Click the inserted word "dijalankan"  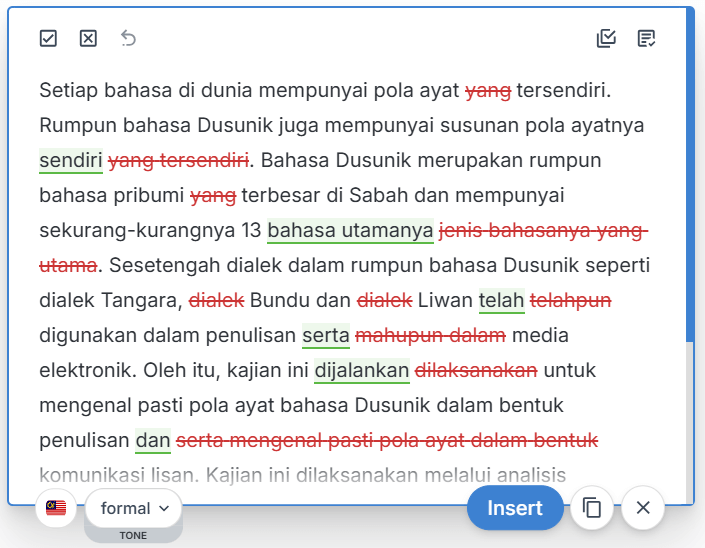(362, 371)
